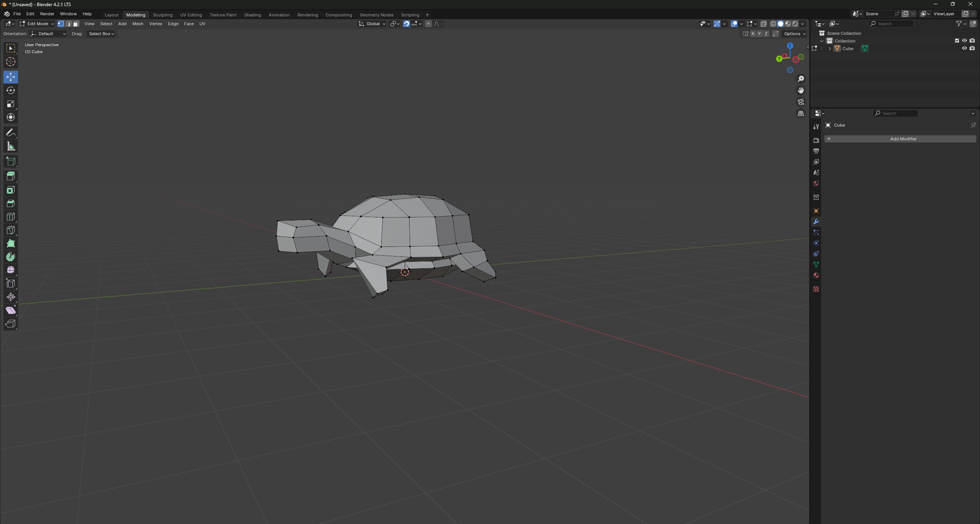Image resolution: width=980 pixels, height=524 pixels.
Task: Switch to face select mode
Action: [76, 24]
